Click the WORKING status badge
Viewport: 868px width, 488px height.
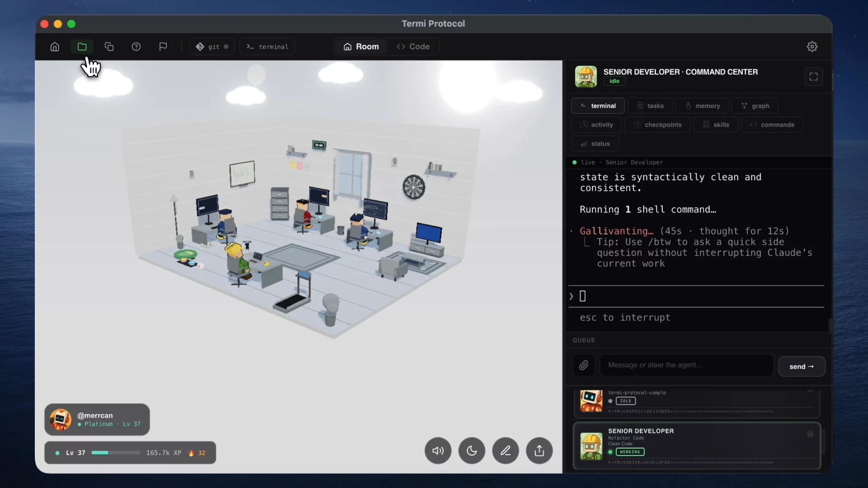pyautogui.click(x=630, y=452)
